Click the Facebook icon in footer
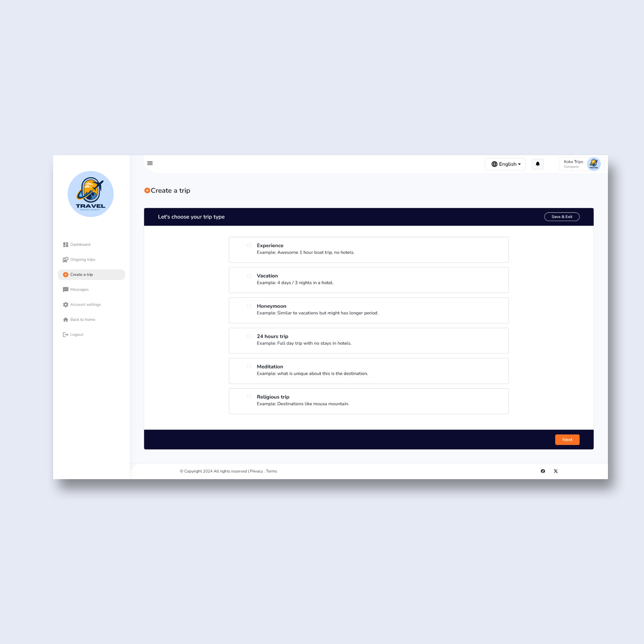 (542, 471)
